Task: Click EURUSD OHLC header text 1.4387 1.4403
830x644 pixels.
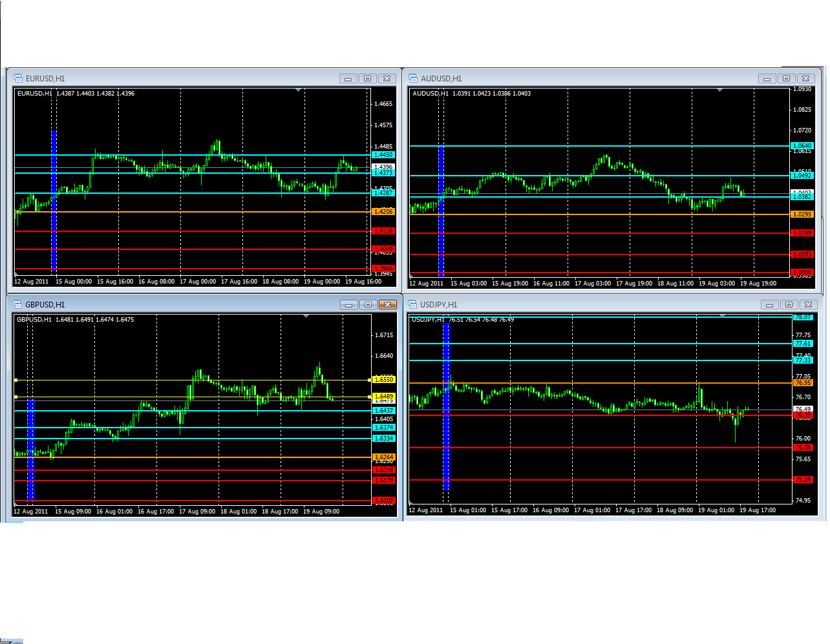Action: point(75,94)
